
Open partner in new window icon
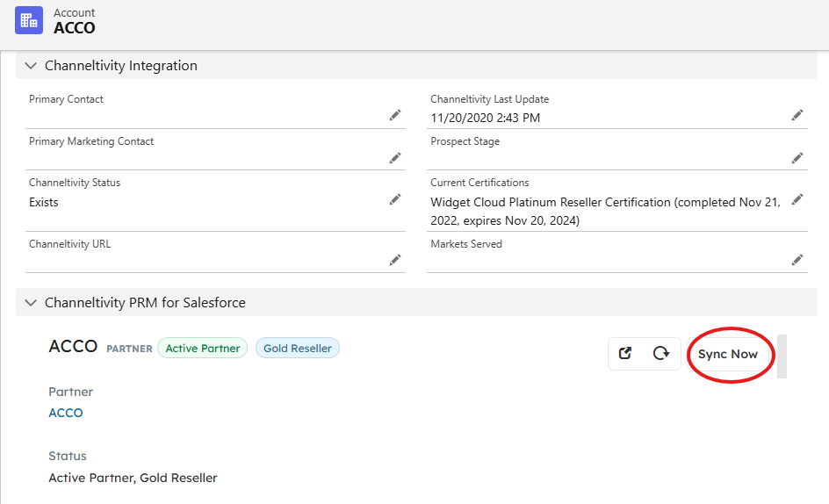coord(625,353)
